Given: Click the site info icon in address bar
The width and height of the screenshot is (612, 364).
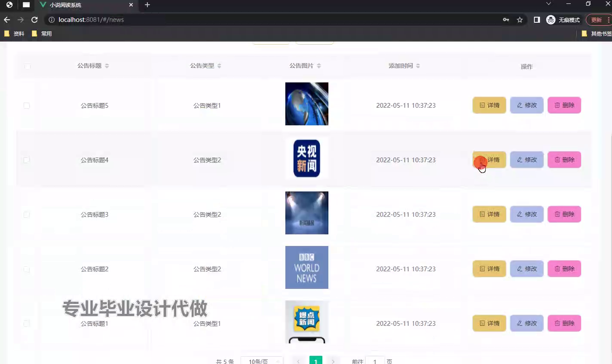Looking at the screenshot, I should coord(52,20).
